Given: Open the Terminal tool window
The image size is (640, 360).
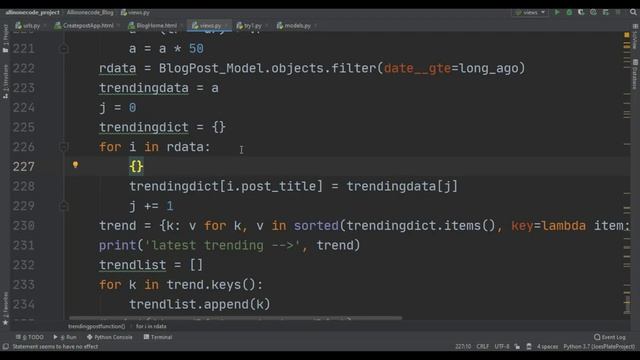Looking at the screenshot, I should point(158,337).
